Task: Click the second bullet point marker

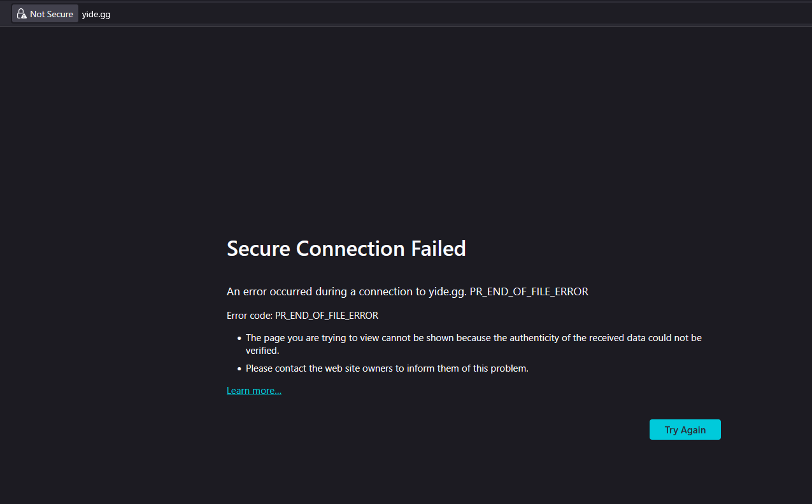Action: click(x=239, y=368)
